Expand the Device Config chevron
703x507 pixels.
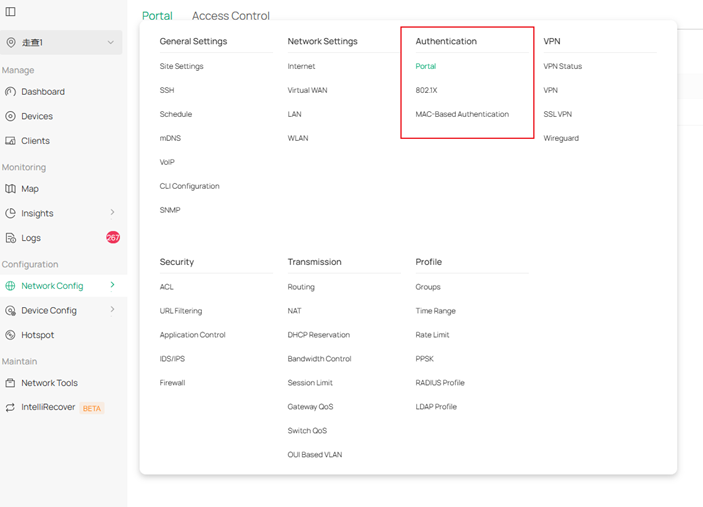(112, 309)
